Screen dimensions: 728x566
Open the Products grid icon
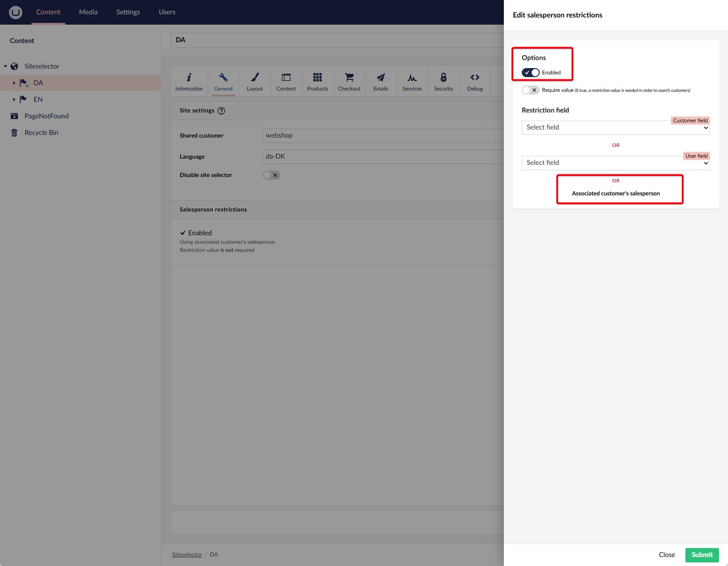coord(317,78)
